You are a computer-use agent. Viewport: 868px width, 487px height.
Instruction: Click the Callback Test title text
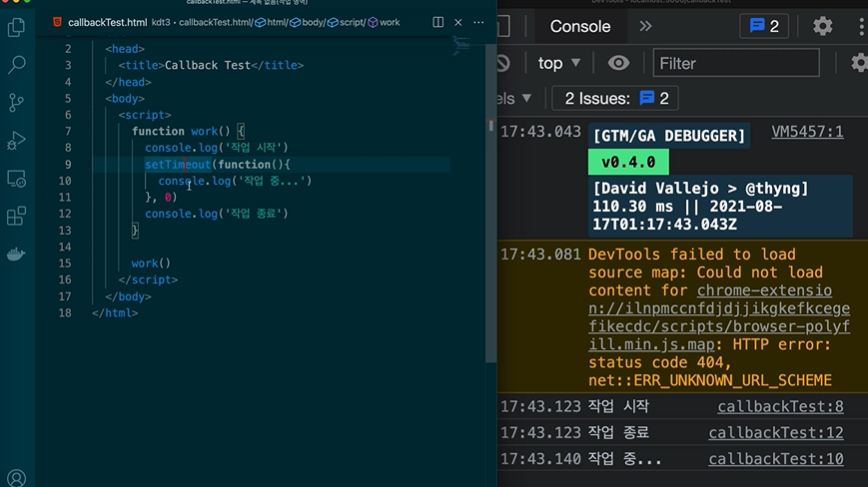(x=208, y=65)
